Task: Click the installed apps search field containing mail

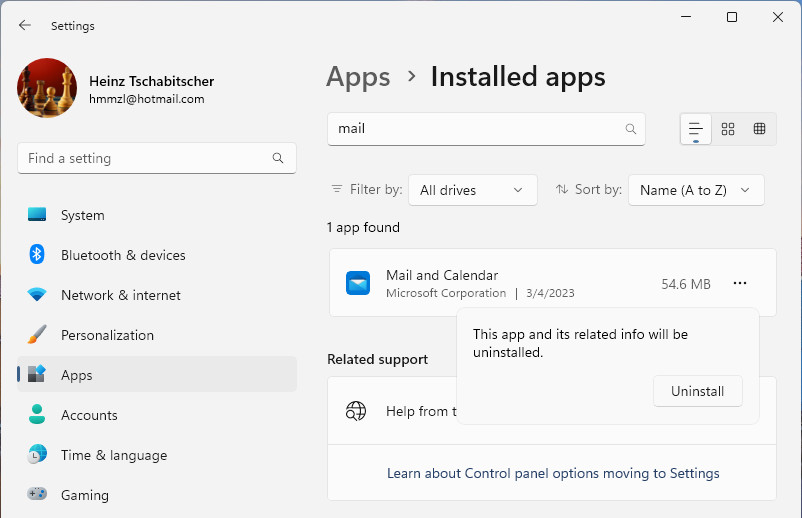Action: point(486,129)
